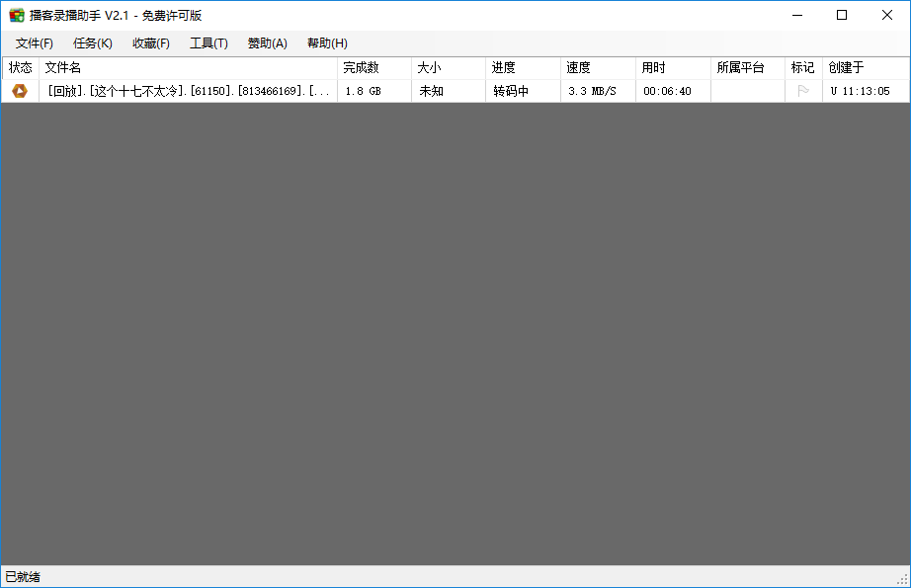Minimize the 播客录播助手 window

coord(797,15)
